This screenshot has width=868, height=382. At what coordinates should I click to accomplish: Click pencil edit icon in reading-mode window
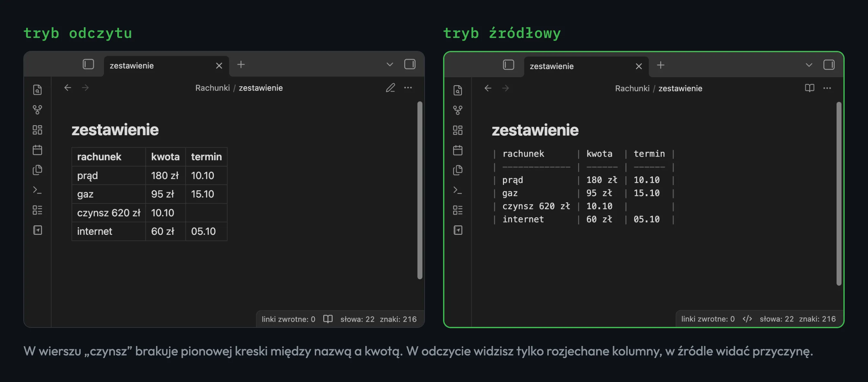tap(391, 88)
